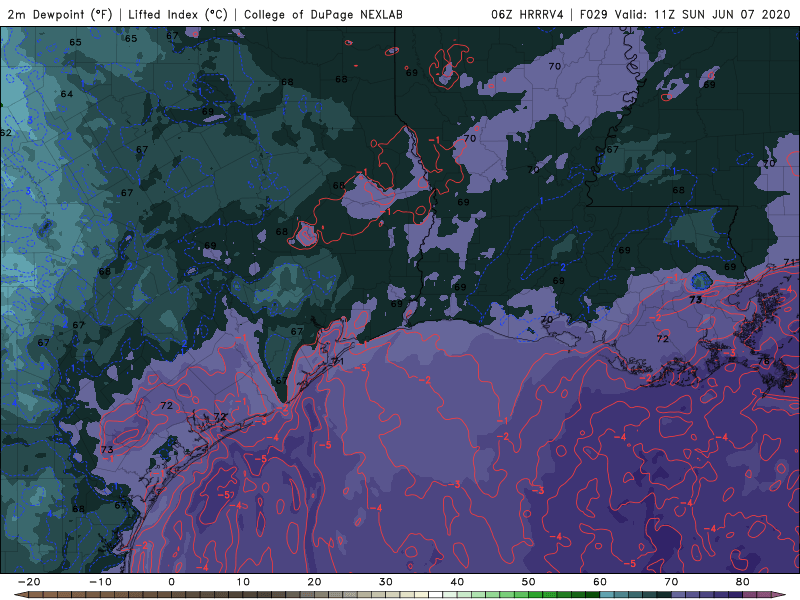Click the "40" colorbar scale label
This screenshot has width=800, height=600.
pyautogui.click(x=457, y=582)
